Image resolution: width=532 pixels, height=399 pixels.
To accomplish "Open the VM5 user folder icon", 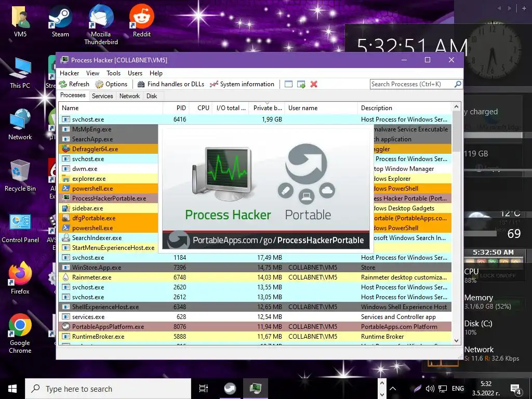I will point(20,21).
